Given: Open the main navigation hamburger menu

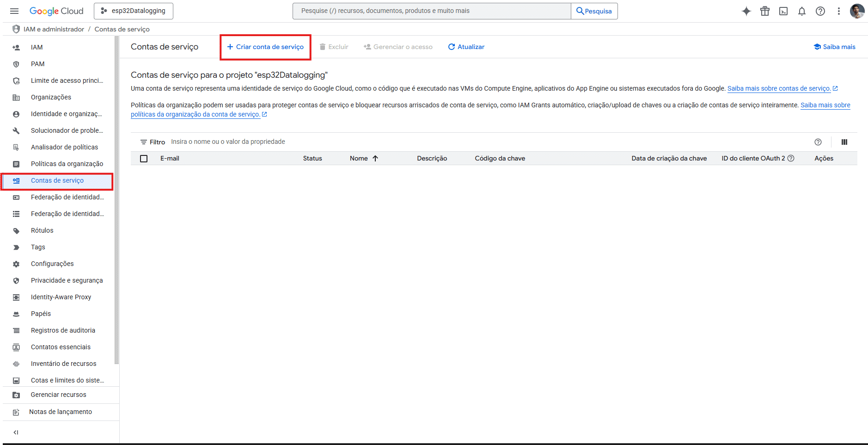Looking at the screenshot, I should click(14, 11).
